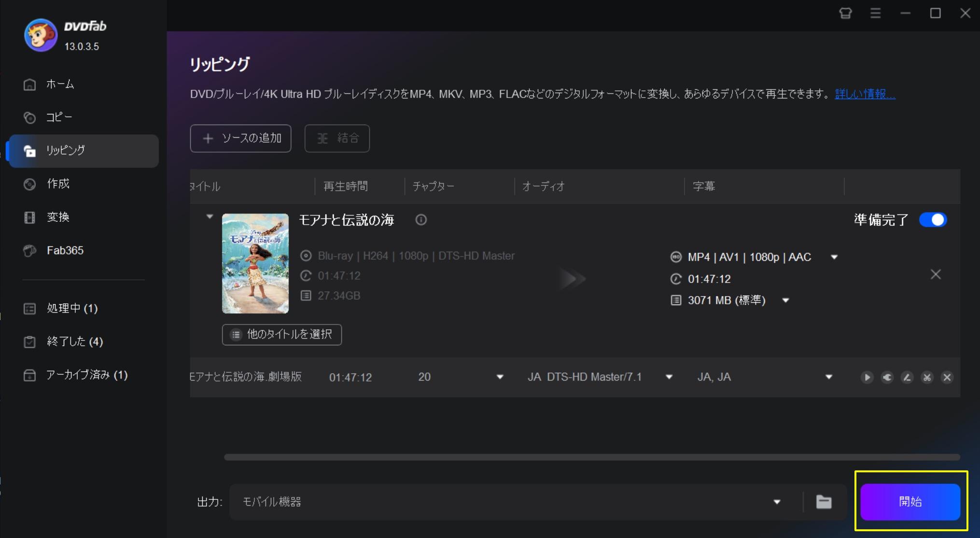The image size is (980, 538).
Task: Click the 字幕 column header
Action: [x=704, y=186]
